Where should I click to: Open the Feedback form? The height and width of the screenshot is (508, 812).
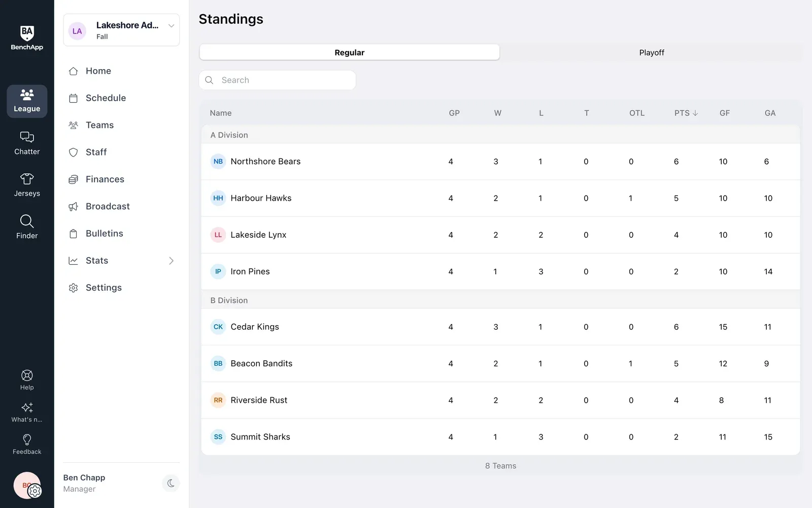pos(27,444)
